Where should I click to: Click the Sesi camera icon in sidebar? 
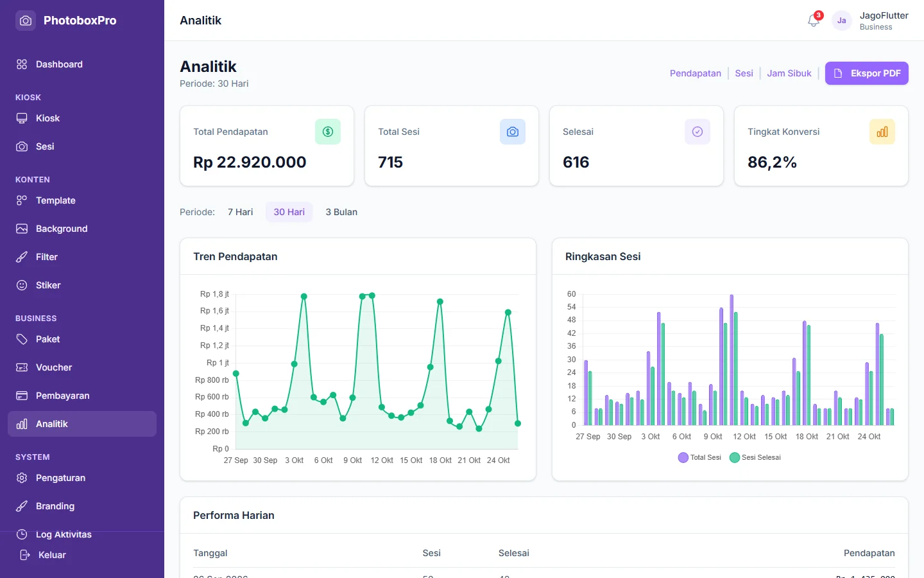[x=22, y=146]
